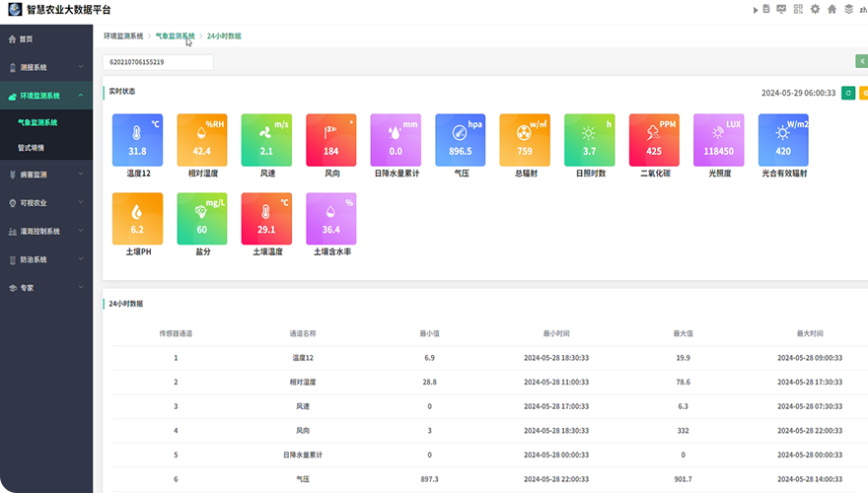
Task: Open the monitor display icon in header
Action: click(781, 9)
